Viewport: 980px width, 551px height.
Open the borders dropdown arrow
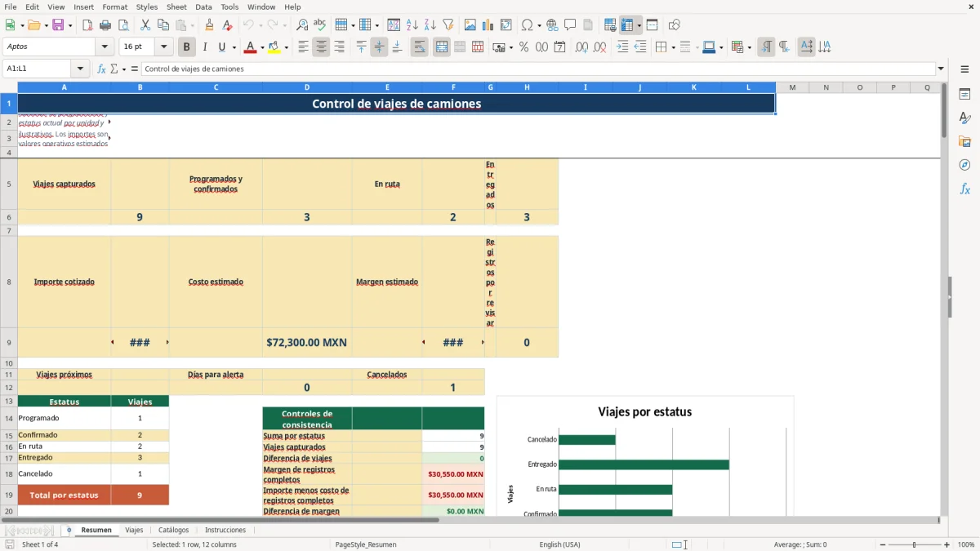[x=672, y=47]
